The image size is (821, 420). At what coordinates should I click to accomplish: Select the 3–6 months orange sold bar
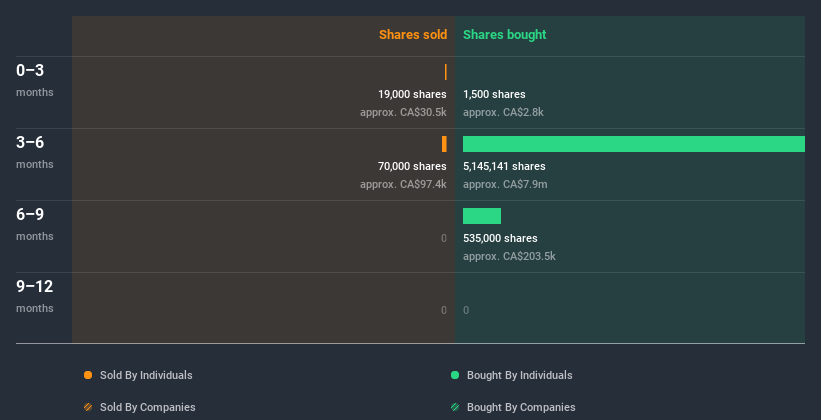[444, 144]
